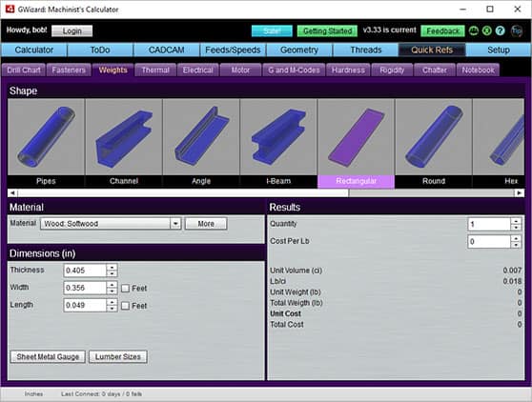The width and height of the screenshot is (532, 402).
Task: Click the v3.33 is current text
Action: point(390,30)
